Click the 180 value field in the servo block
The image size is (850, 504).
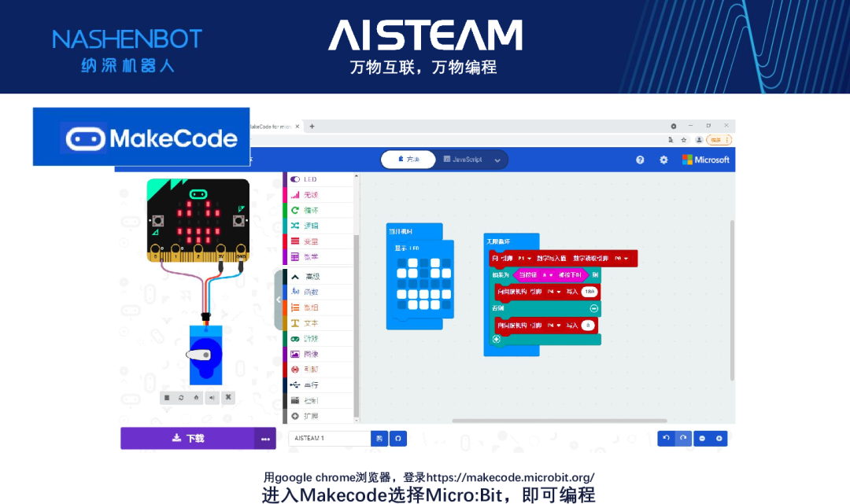(x=589, y=292)
